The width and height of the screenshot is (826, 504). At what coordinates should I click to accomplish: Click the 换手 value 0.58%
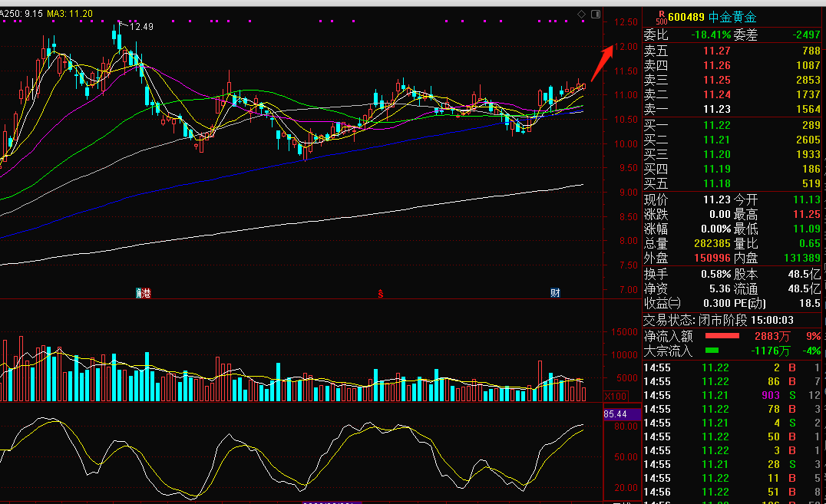[x=716, y=275]
